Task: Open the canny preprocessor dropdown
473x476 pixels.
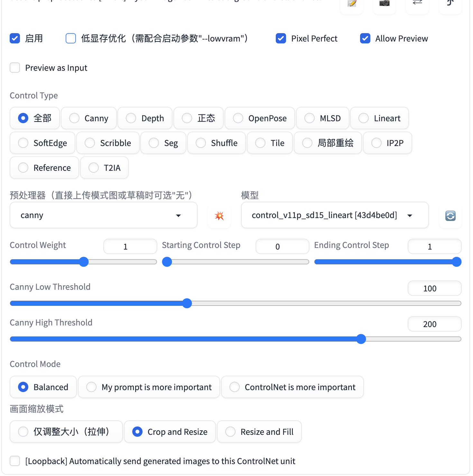Action: coord(103,215)
